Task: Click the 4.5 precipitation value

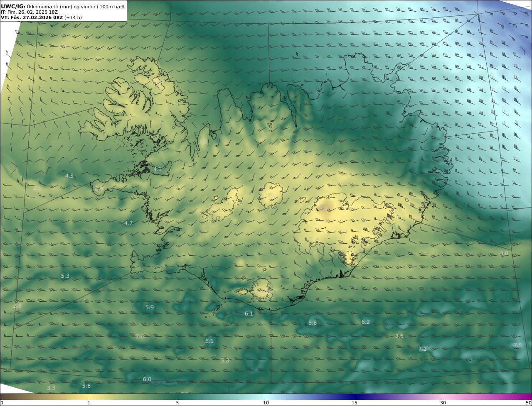Action: pos(69,176)
